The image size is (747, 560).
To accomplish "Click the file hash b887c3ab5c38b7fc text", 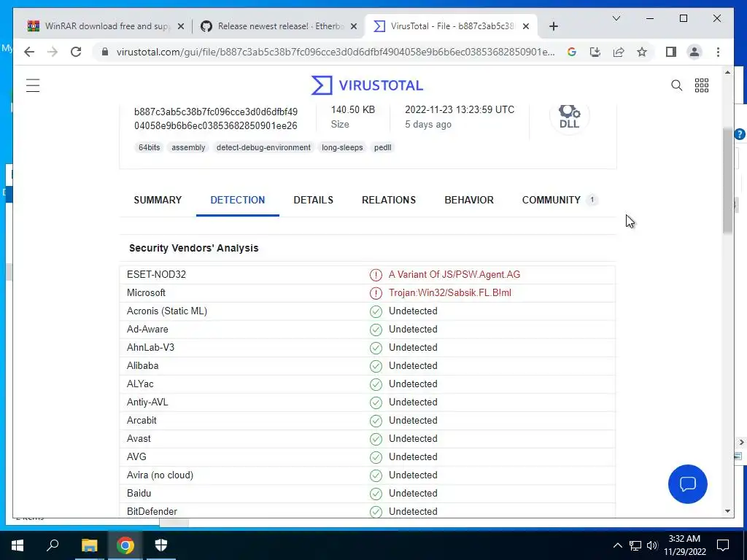I will [216, 119].
